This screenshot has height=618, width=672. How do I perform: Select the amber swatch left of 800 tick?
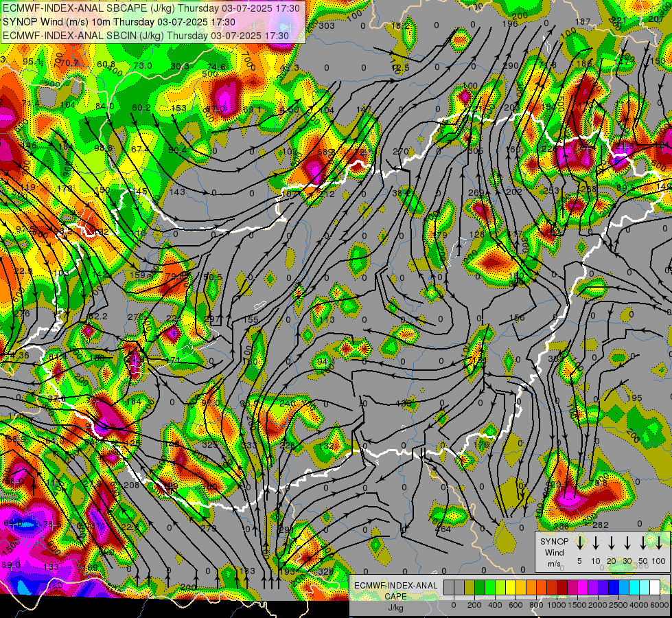point(531,588)
